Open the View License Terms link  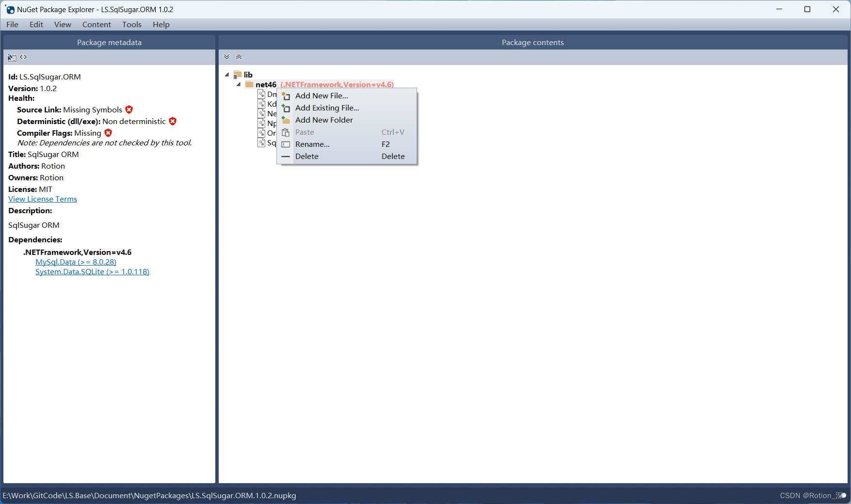[x=42, y=199]
